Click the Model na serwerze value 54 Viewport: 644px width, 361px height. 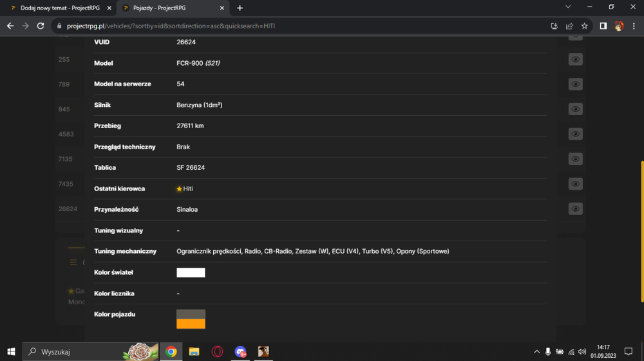point(180,84)
